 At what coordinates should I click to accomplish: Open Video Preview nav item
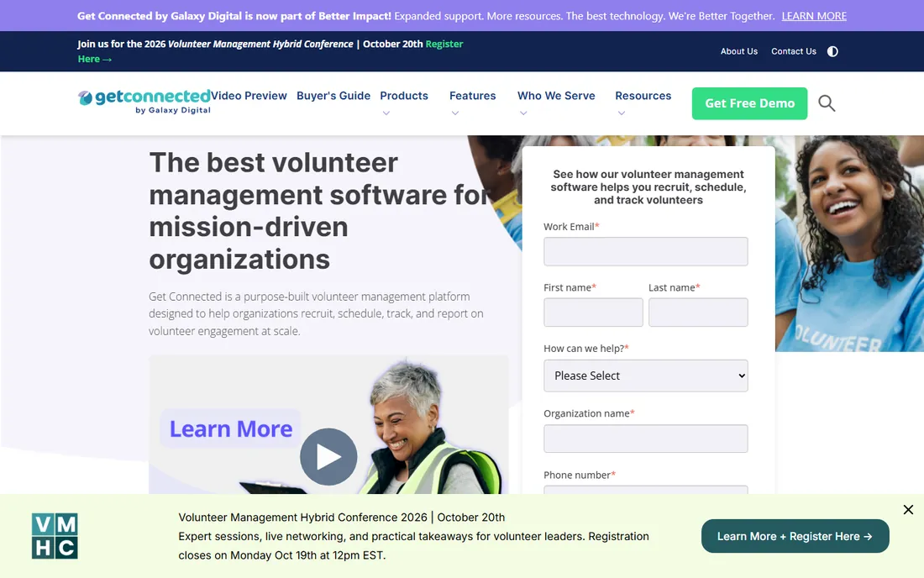coord(249,96)
